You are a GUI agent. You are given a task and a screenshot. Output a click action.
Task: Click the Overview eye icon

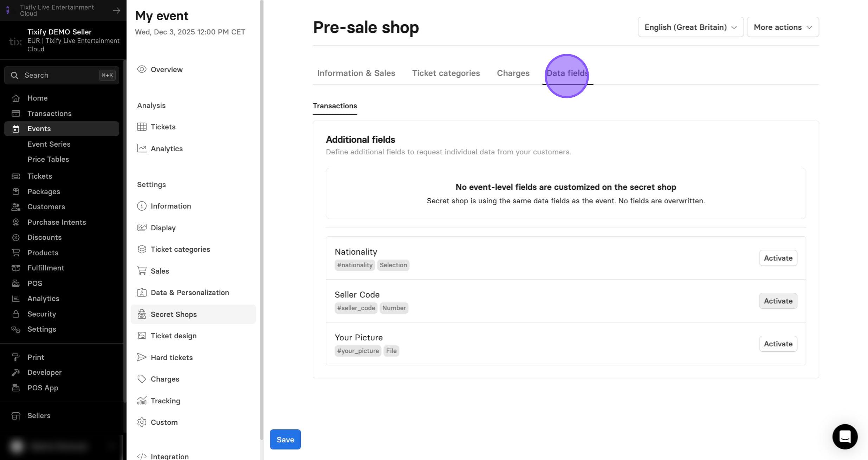[142, 69]
